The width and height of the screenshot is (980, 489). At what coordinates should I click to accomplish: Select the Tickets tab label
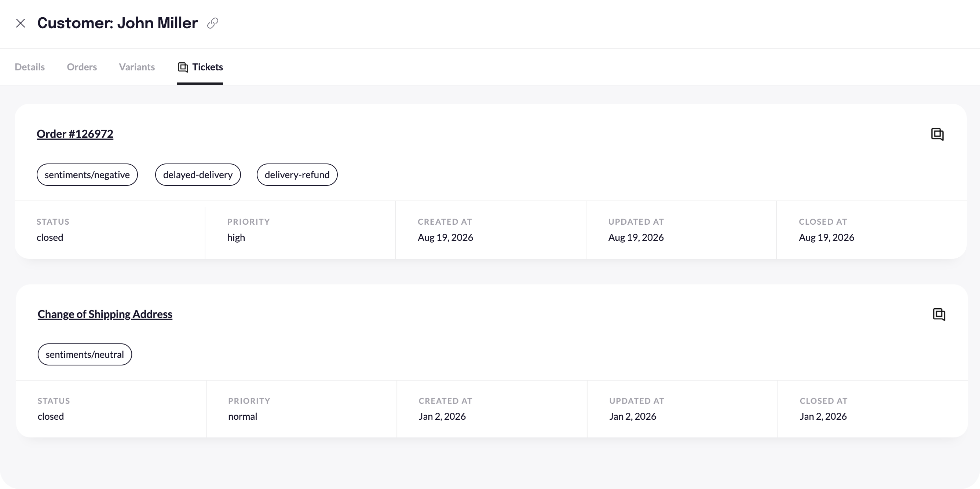[x=208, y=67]
